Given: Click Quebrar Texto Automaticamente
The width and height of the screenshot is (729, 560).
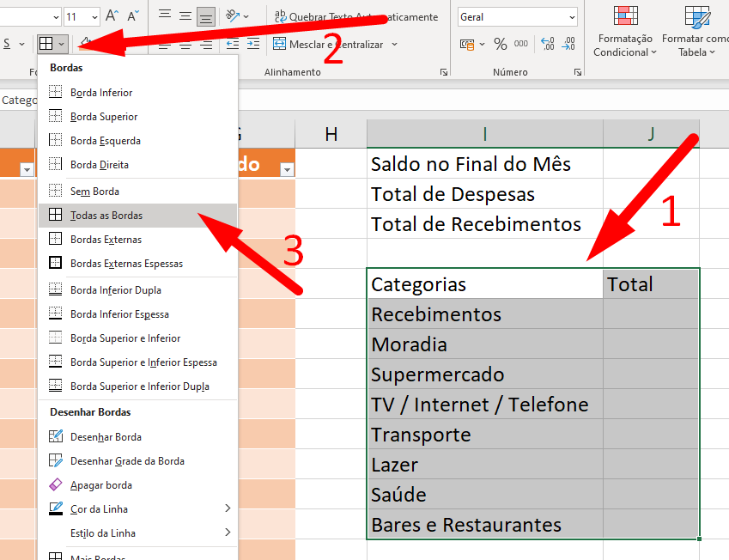Looking at the screenshot, I should pos(356,16).
